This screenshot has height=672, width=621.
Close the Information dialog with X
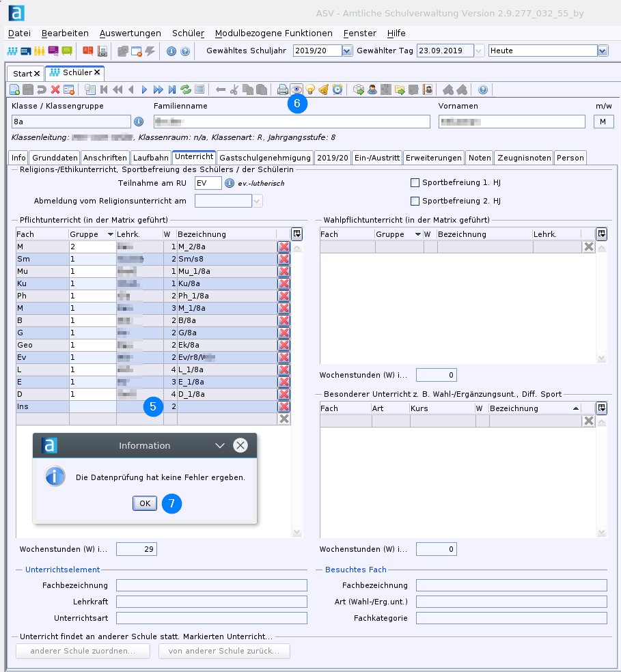tap(240, 445)
